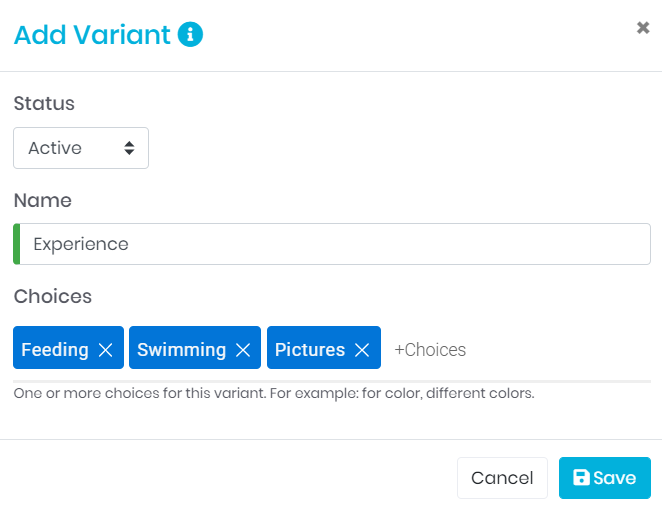Click the Add Variant dialog title
The image size is (662, 516).
tap(92, 35)
